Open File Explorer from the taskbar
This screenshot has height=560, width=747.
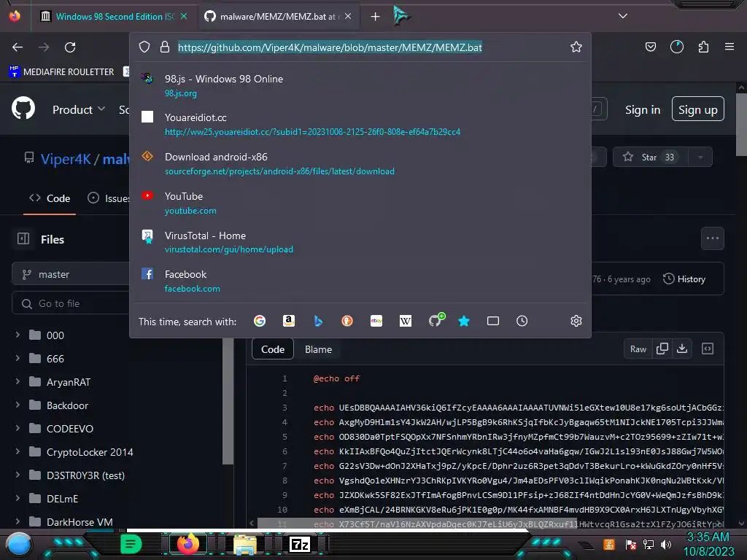245,544
